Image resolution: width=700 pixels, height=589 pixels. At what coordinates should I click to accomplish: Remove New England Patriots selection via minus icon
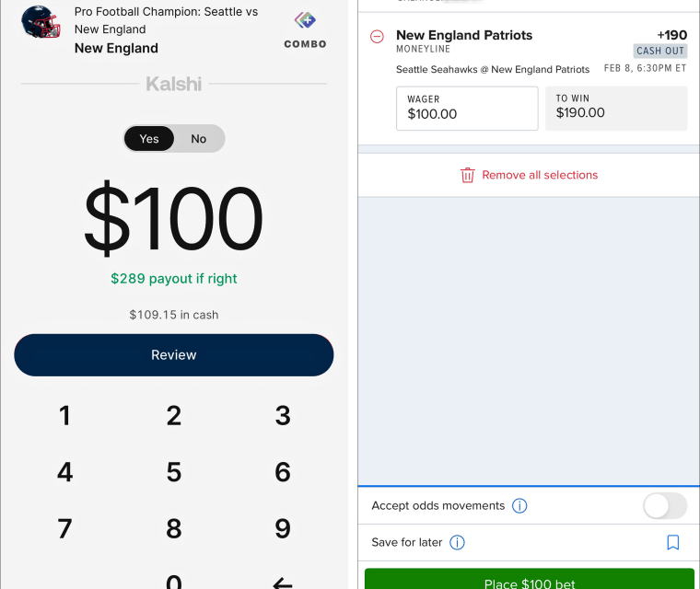coord(377,36)
